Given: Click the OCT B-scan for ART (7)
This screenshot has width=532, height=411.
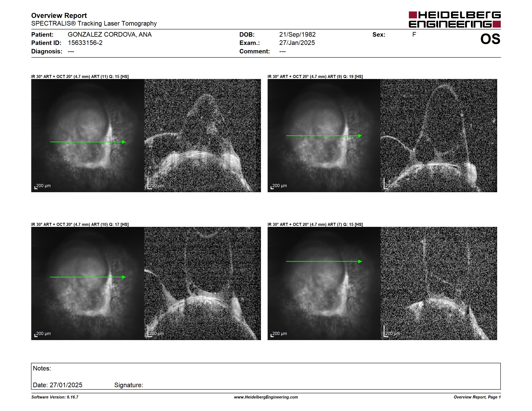Looking at the screenshot, I should pos(439,284).
